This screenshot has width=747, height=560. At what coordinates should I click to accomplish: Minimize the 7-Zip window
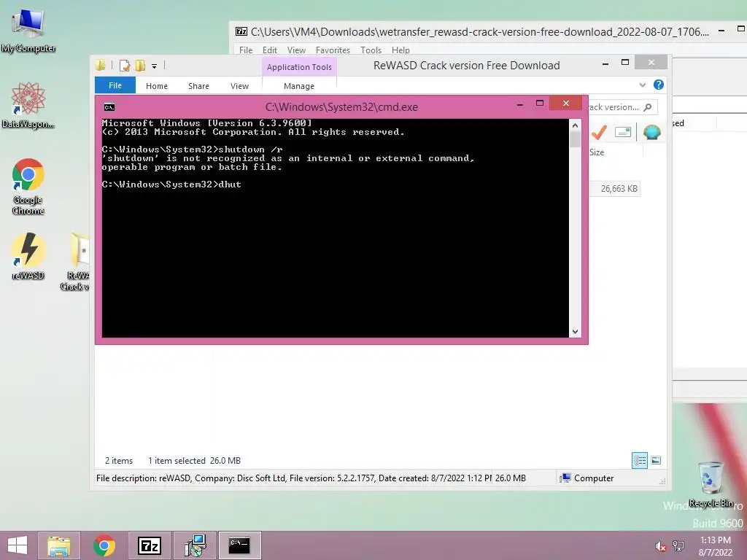pos(721,31)
